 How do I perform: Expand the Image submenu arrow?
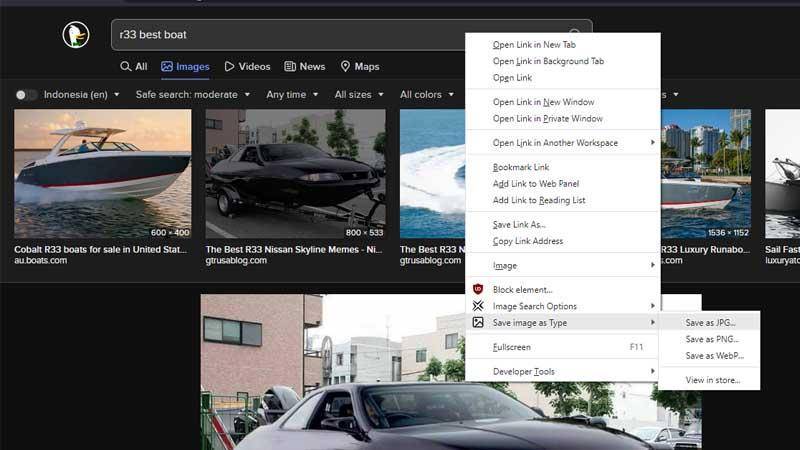tap(653, 265)
